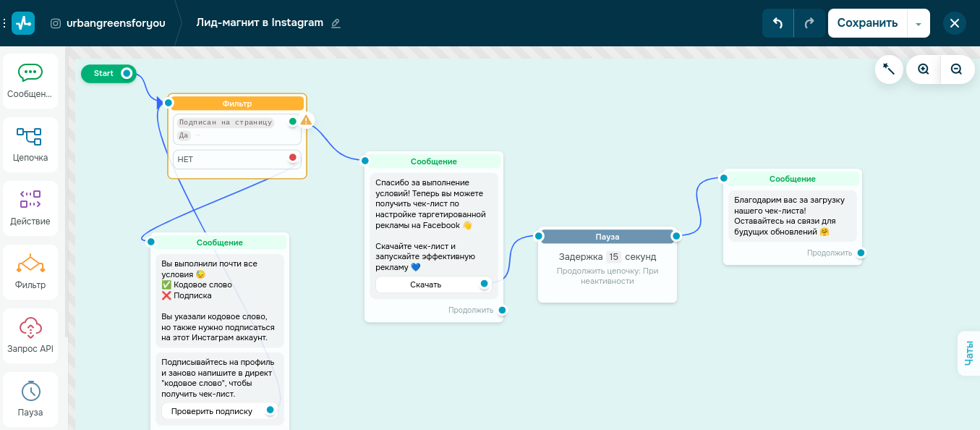The height and width of the screenshot is (430, 980).
Task: Select the Фильтр block header
Action: pos(237,104)
